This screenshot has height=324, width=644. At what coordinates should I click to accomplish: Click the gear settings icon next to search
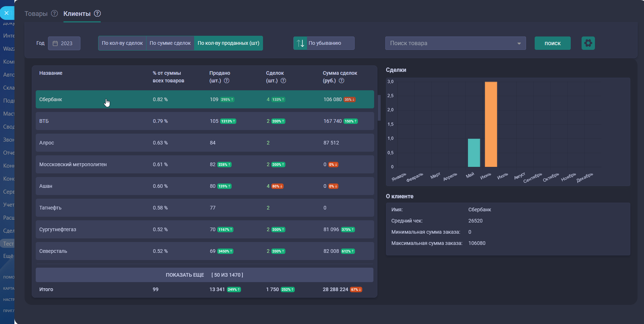pos(588,43)
